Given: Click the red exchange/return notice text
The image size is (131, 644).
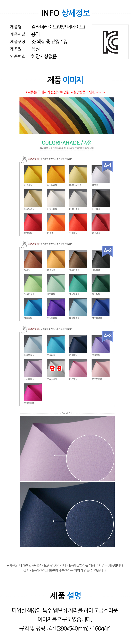Looking at the screenshot, I should tap(65, 92).
